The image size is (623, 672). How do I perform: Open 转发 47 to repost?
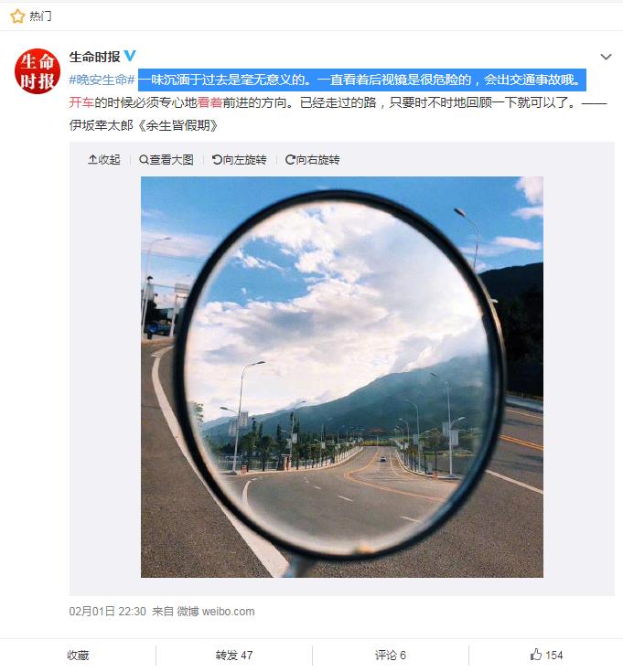click(234, 656)
